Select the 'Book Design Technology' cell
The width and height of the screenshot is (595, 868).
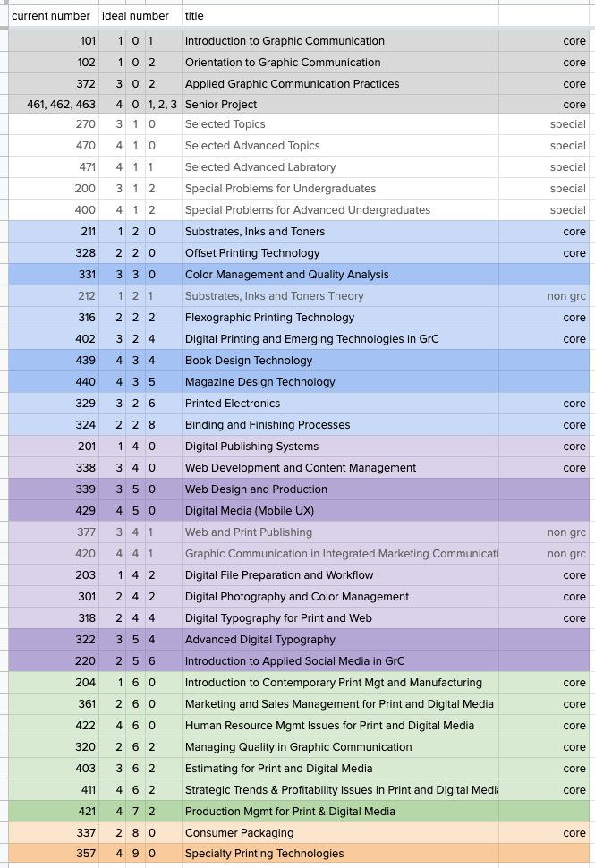pos(340,361)
